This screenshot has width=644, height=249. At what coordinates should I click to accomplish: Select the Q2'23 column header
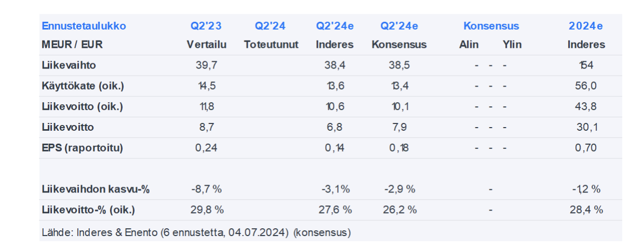[x=206, y=26]
